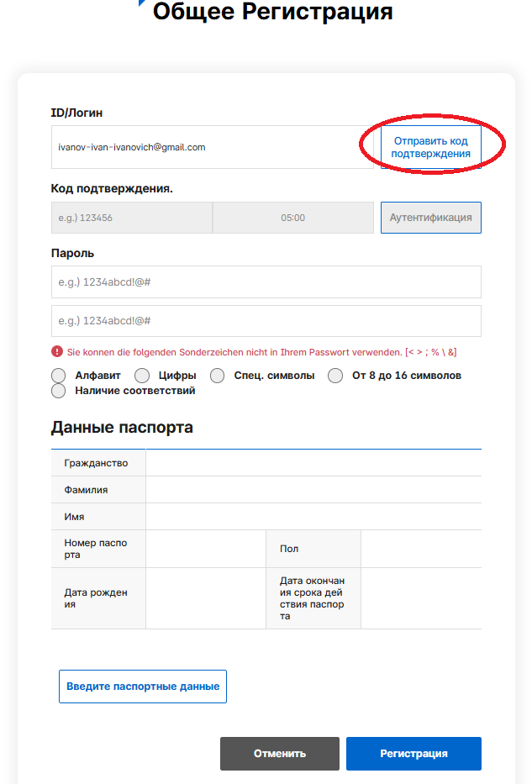This screenshot has width=532, height=784.
Task: Submit form with Регистрация button
Action: pos(413,754)
